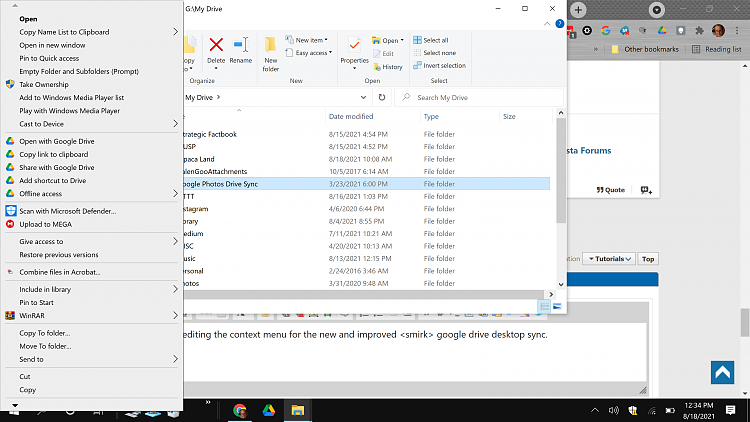This screenshot has height=422, width=750.
Task: Sort by Date modified column header
Action: 351,116
